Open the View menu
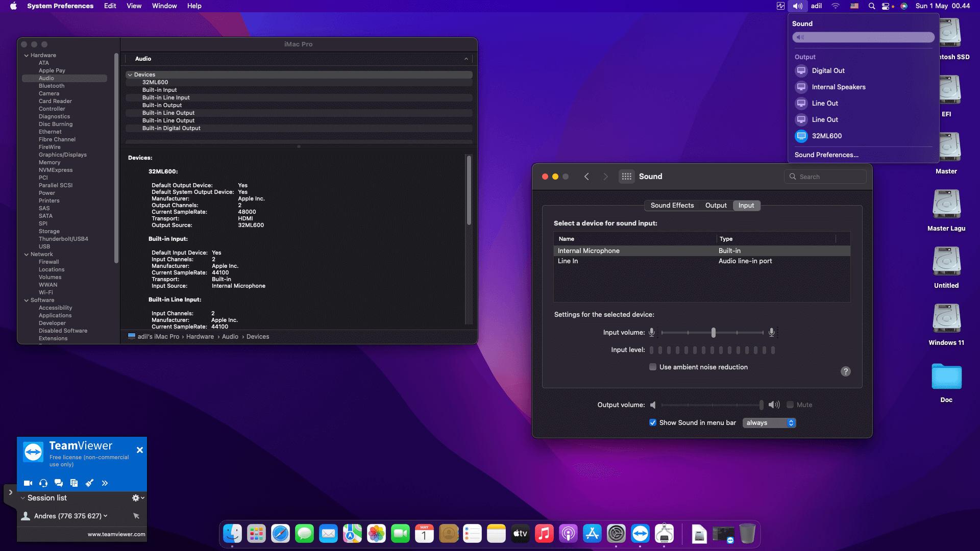 point(134,6)
